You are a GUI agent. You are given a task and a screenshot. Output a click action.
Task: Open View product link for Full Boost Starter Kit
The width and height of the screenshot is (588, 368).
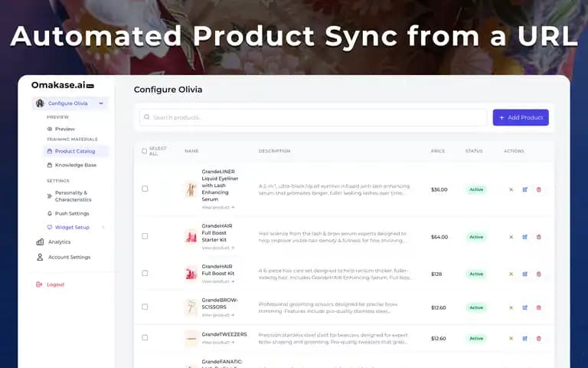218,248
